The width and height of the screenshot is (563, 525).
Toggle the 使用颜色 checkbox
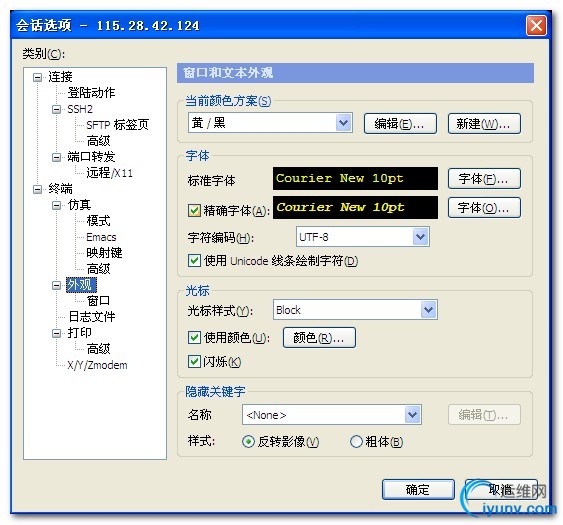click(x=194, y=338)
